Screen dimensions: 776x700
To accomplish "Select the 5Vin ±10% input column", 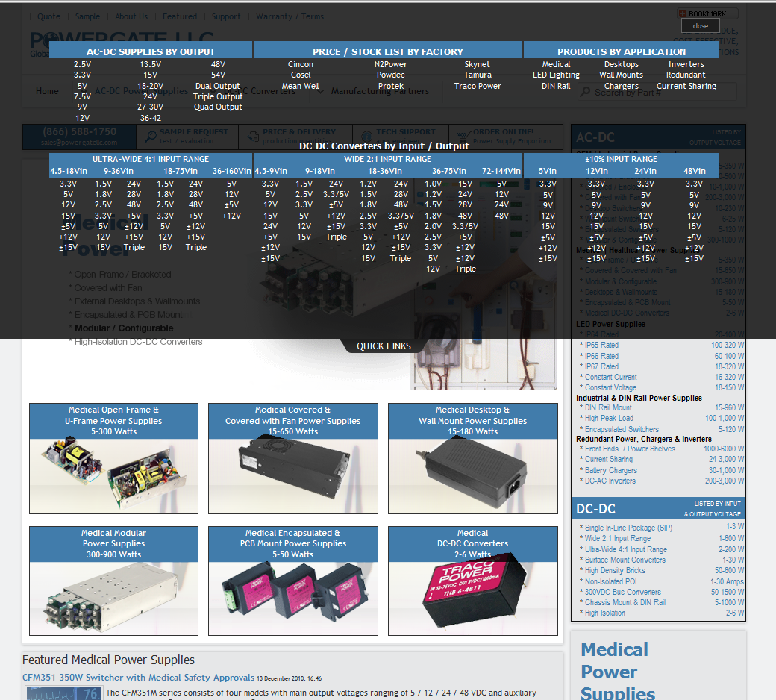I will (x=548, y=171).
